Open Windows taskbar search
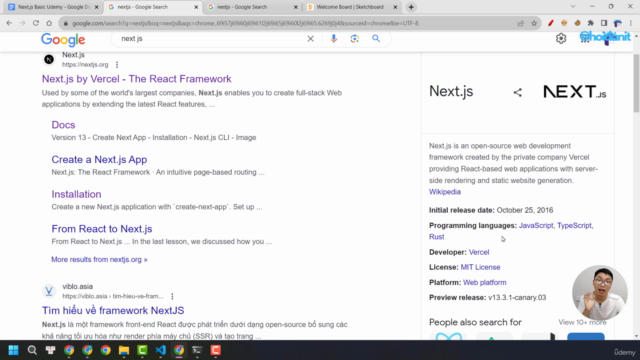Viewport: 640px width, 360px height. [32, 350]
